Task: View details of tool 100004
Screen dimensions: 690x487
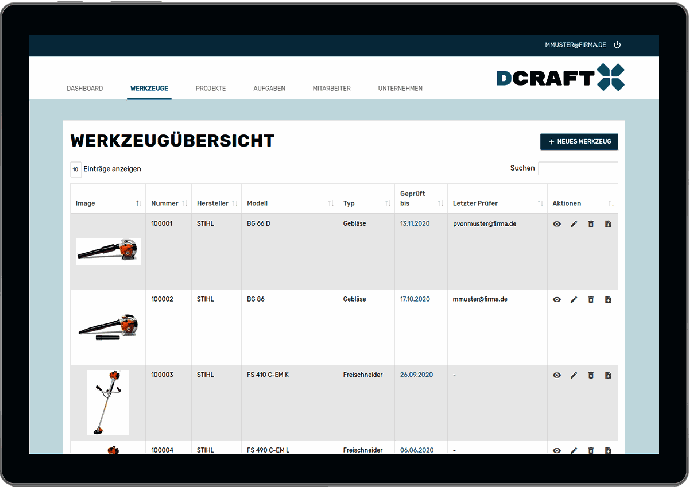Action: (557, 450)
